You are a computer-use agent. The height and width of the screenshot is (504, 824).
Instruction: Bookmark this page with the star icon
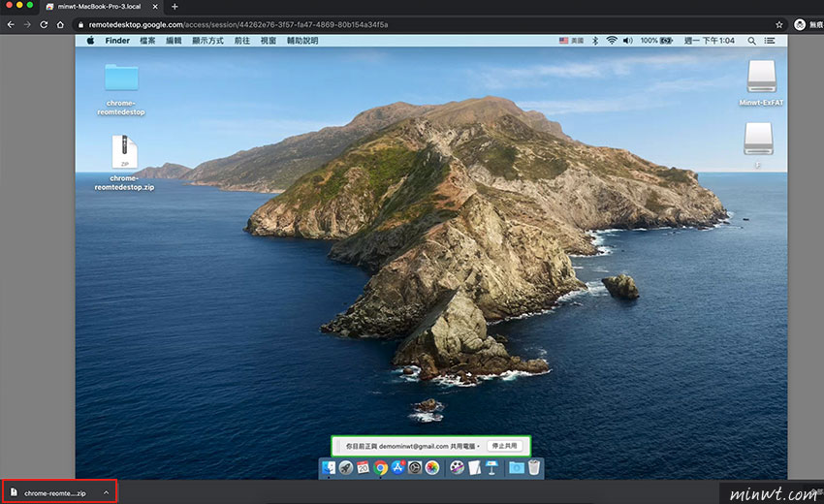click(x=779, y=24)
